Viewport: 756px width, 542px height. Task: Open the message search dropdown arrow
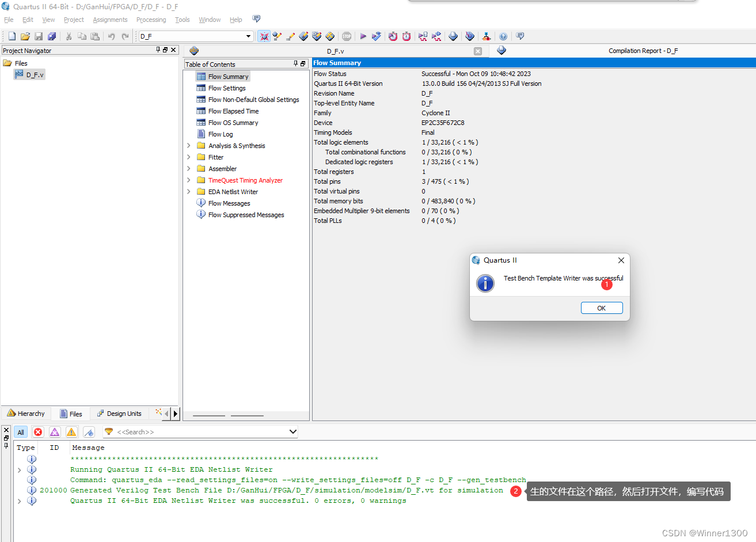click(x=292, y=431)
